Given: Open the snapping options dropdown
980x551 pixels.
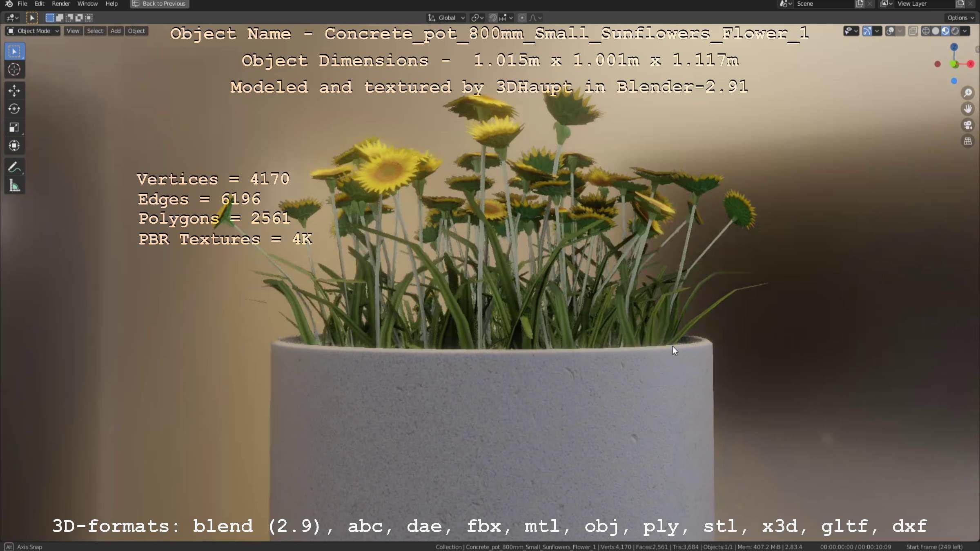Looking at the screenshot, I should [x=506, y=18].
